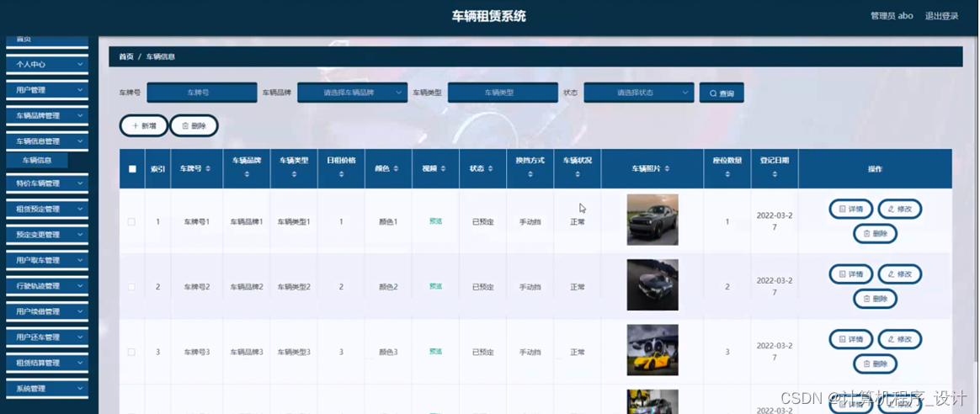The width and height of the screenshot is (980, 414).
Task: Click 管理员 abo account label
Action: (892, 16)
